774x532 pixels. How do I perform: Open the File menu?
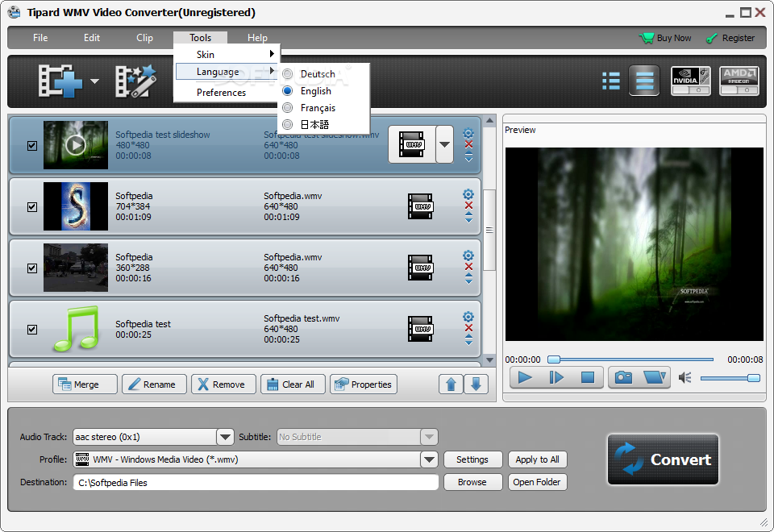tap(40, 38)
